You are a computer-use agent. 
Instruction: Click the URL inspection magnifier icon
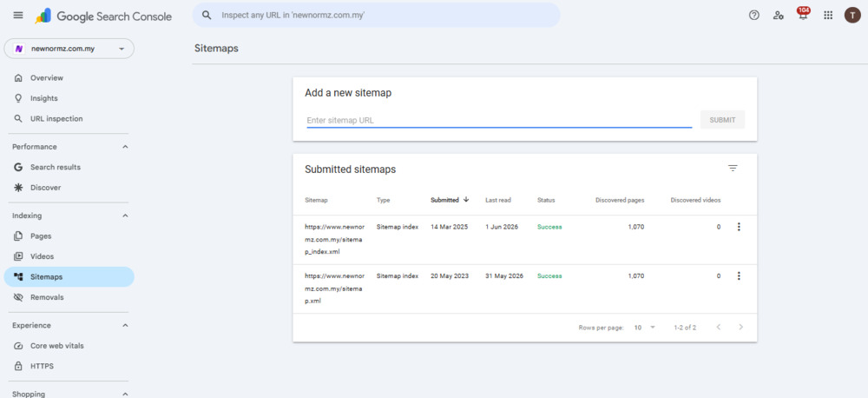click(18, 119)
